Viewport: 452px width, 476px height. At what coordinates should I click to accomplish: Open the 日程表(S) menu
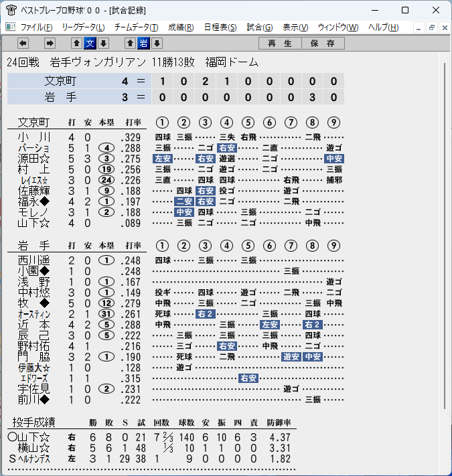coord(220,27)
